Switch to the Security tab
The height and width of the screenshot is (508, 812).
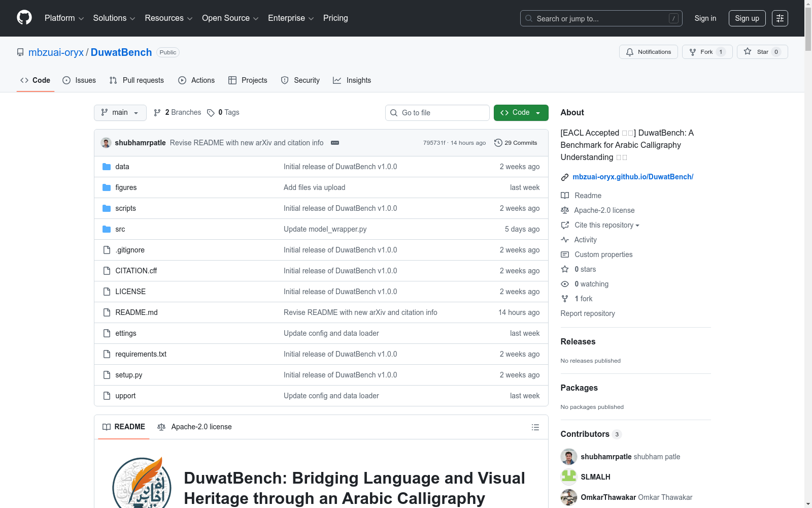300,80
